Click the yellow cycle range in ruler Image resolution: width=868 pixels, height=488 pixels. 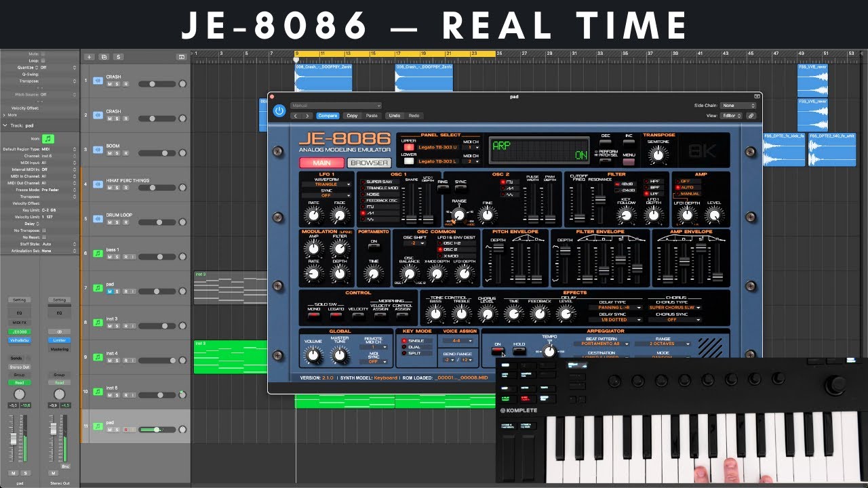pyautogui.click(x=396, y=54)
